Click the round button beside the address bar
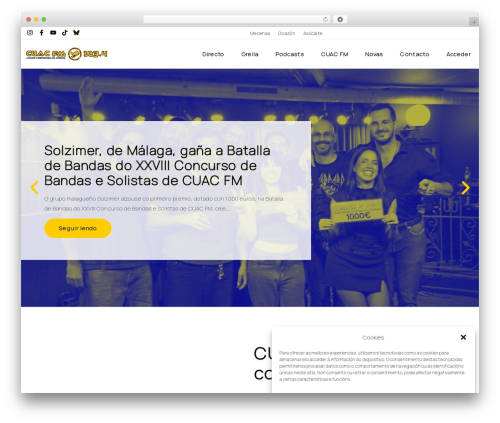The height and width of the screenshot is (423, 500). 340,20
